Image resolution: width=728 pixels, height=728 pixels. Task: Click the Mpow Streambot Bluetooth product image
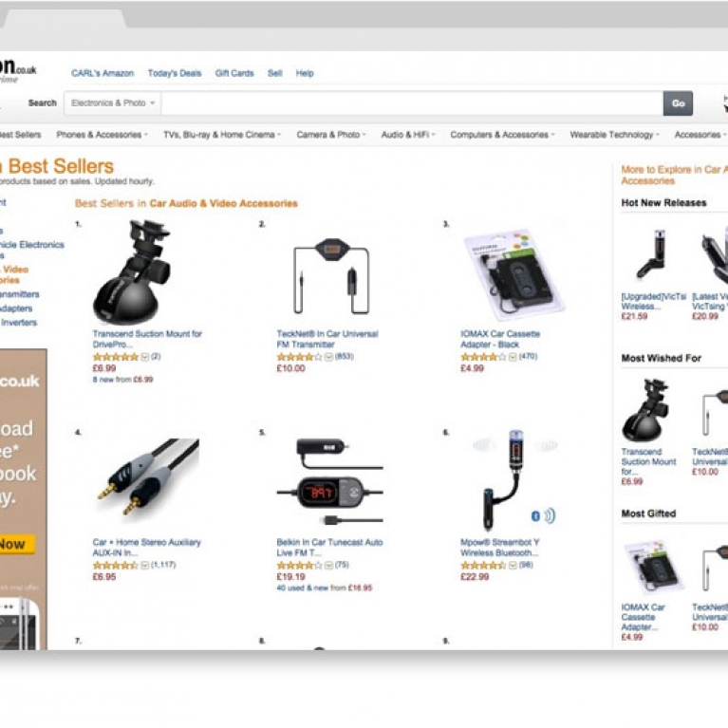click(514, 480)
